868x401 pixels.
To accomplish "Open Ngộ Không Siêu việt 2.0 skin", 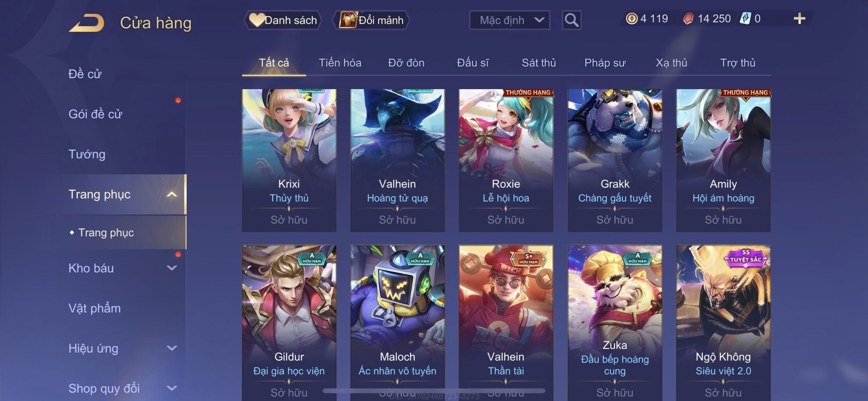I will pos(723,322).
